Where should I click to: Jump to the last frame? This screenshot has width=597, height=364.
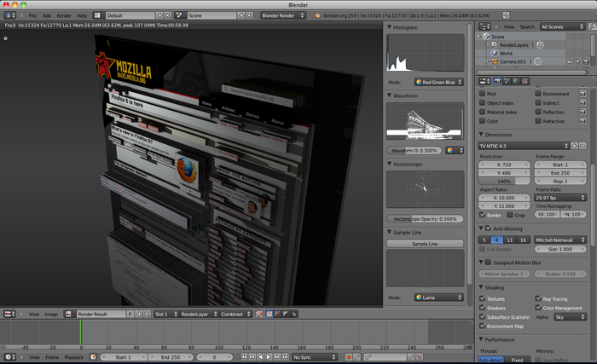point(285,357)
